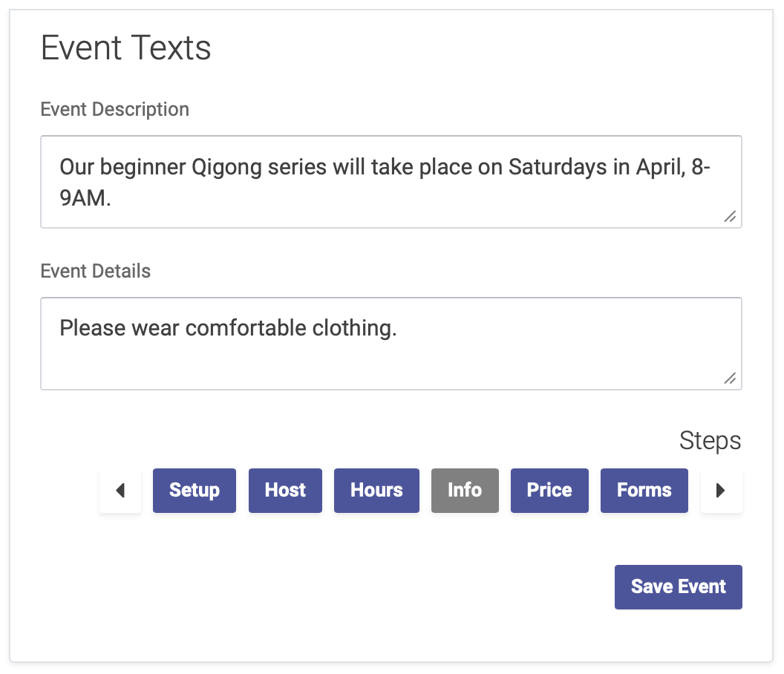Screen dimensions: 784x674
Task: Click the comfortable clothing text
Action: click(228, 327)
